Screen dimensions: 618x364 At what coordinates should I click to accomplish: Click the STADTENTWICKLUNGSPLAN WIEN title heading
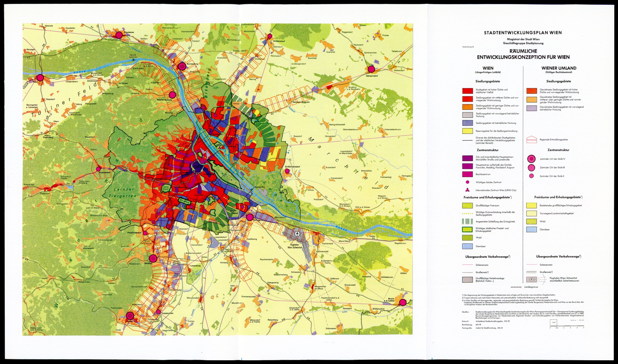[523, 33]
